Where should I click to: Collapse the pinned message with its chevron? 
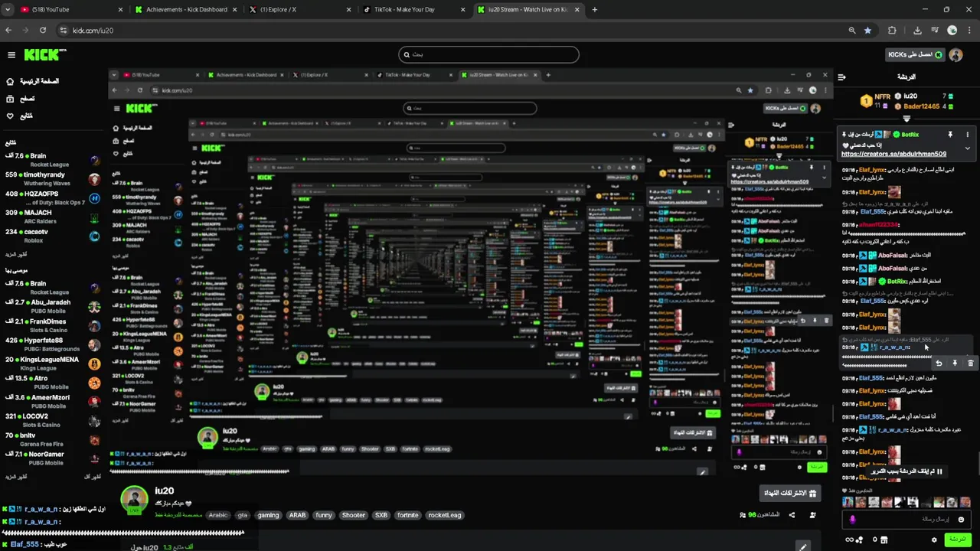pos(968,148)
